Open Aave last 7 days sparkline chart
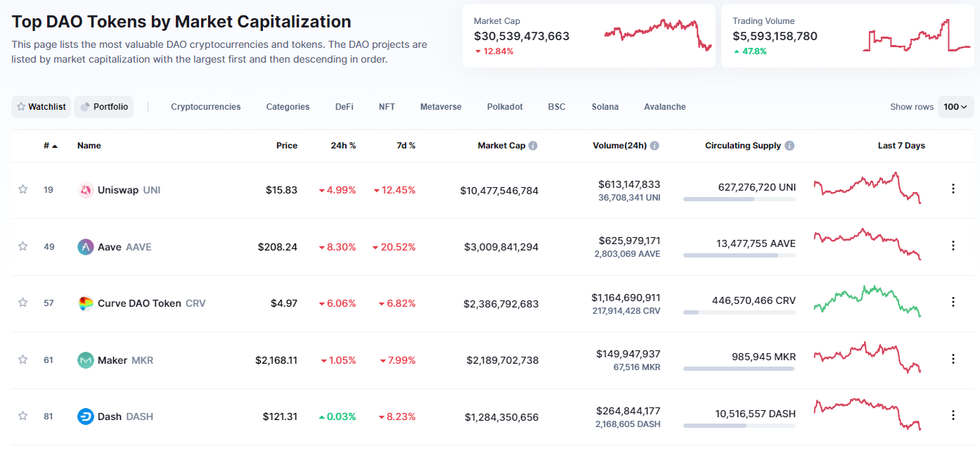Screen dimensions: 980x451 coord(868,244)
